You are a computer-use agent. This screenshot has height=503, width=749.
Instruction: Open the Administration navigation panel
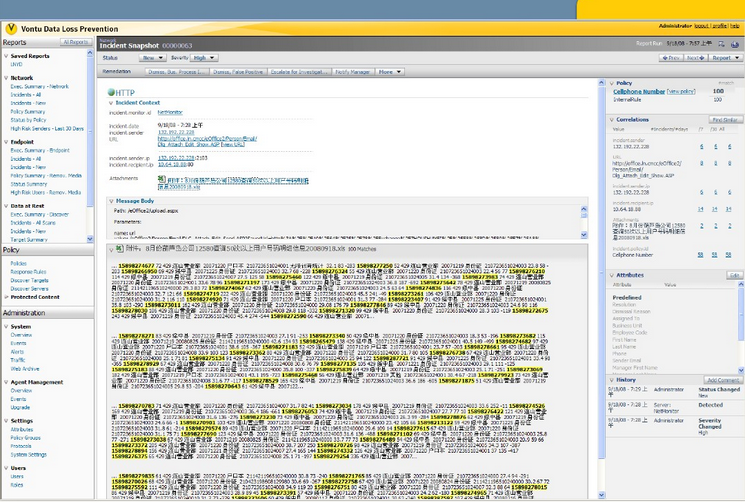[24, 313]
